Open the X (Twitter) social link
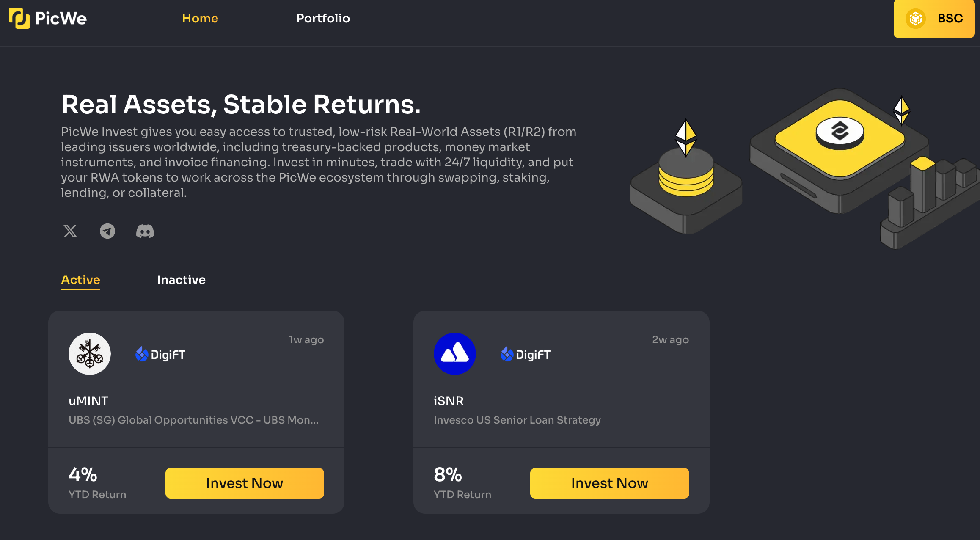The height and width of the screenshot is (540, 980). (70, 231)
